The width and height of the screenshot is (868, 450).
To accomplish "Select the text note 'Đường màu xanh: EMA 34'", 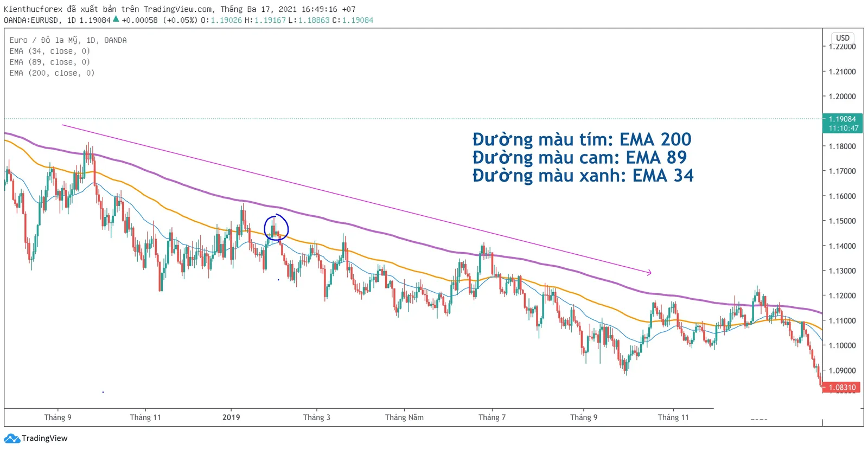I will point(583,176).
